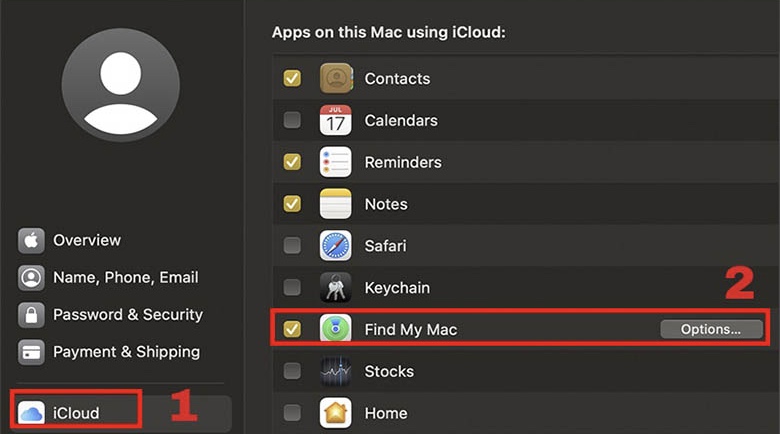Click the Keychain keys icon
780x434 pixels.
(336, 287)
